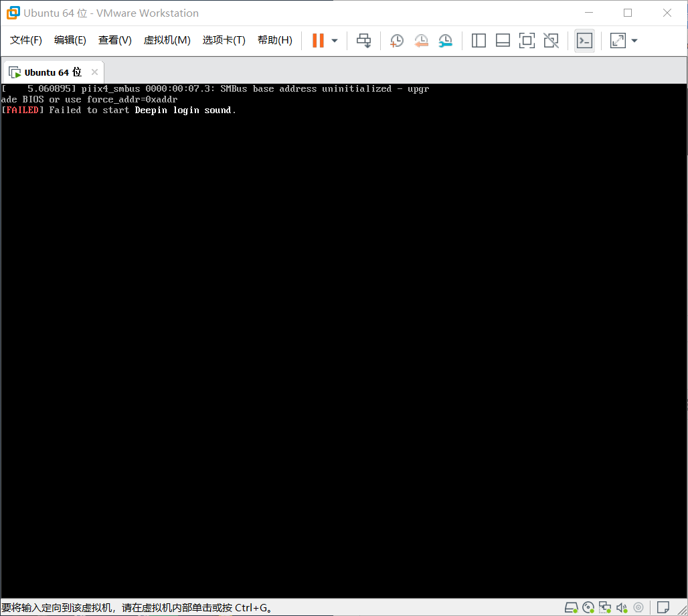Viewport: 688px width, 616px height.
Task: Close the VMware Workstation window
Action: coord(667,13)
